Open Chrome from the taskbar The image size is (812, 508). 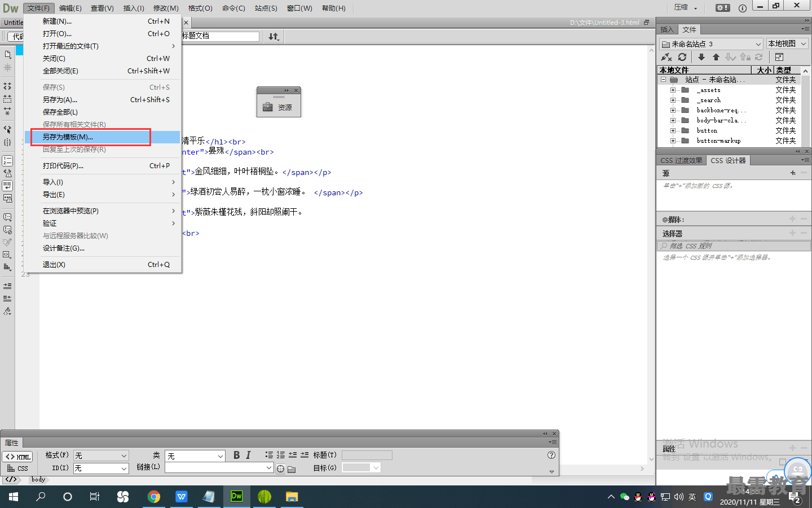pos(153,497)
